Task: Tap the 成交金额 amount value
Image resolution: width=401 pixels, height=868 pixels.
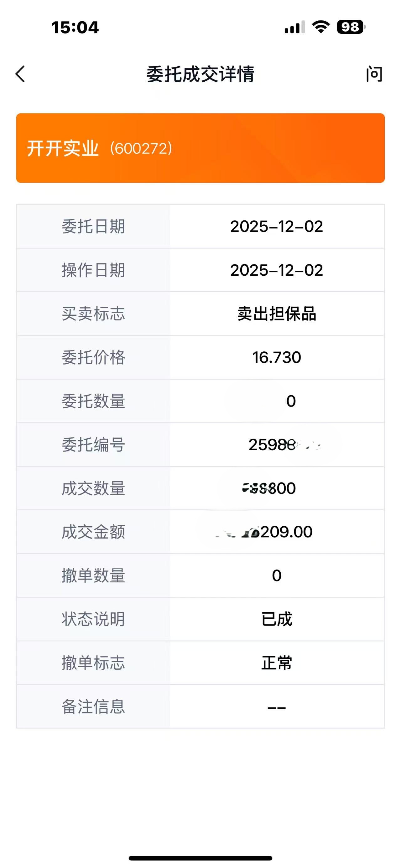Action: pos(277,532)
